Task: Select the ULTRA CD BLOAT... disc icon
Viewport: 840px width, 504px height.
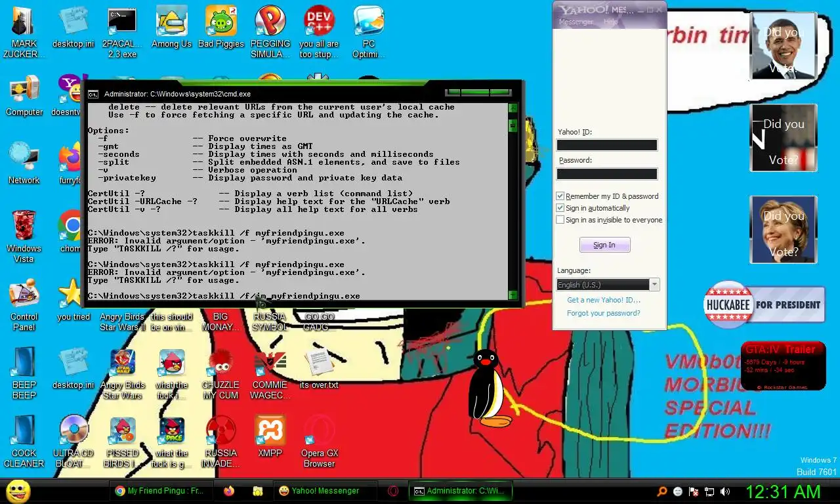Action: tap(73, 442)
